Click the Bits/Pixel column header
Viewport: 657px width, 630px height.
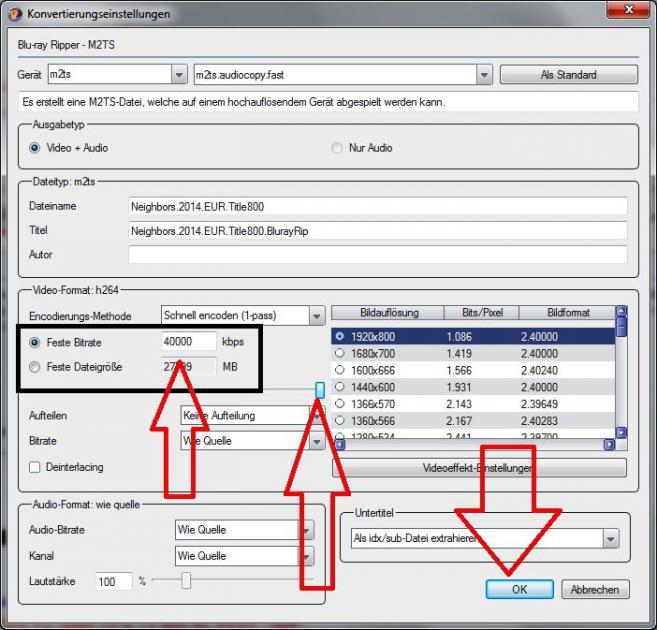(482, 312)
